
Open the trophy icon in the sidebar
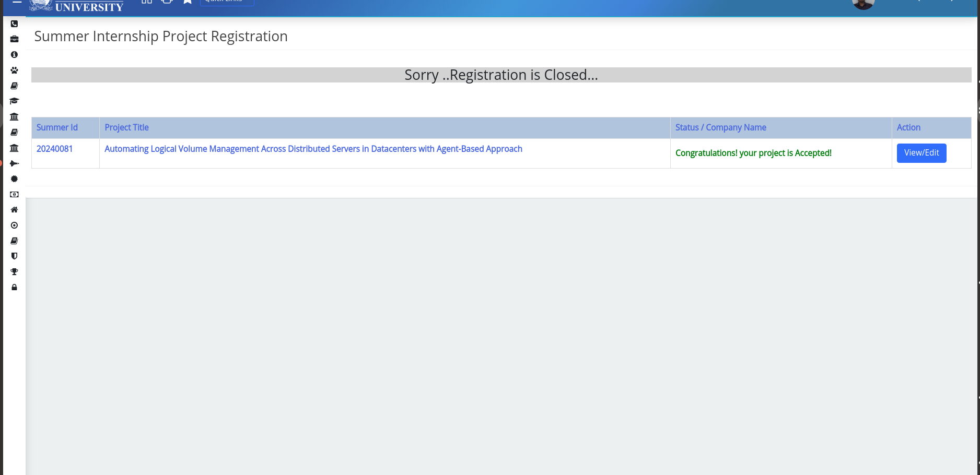[x=14, y=272]
